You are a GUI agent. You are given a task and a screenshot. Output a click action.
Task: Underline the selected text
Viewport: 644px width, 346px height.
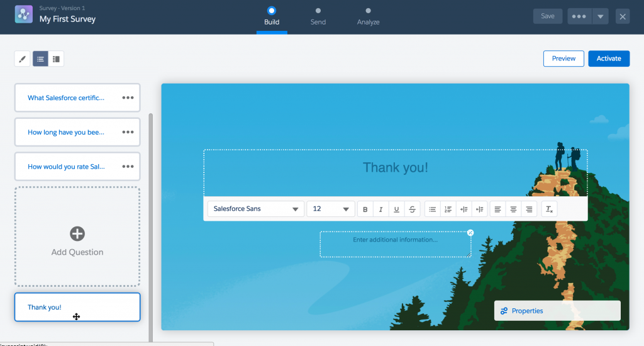(396, 209)
